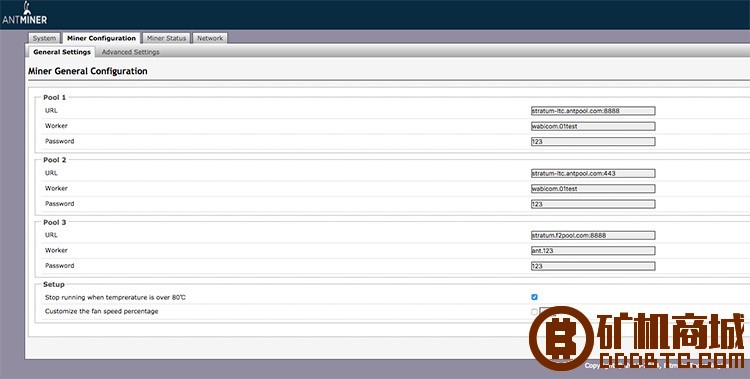Viewport: 750px width, 379px height.
Task: Click the Pool 3 URL field
Action: [x=593, y=235]
